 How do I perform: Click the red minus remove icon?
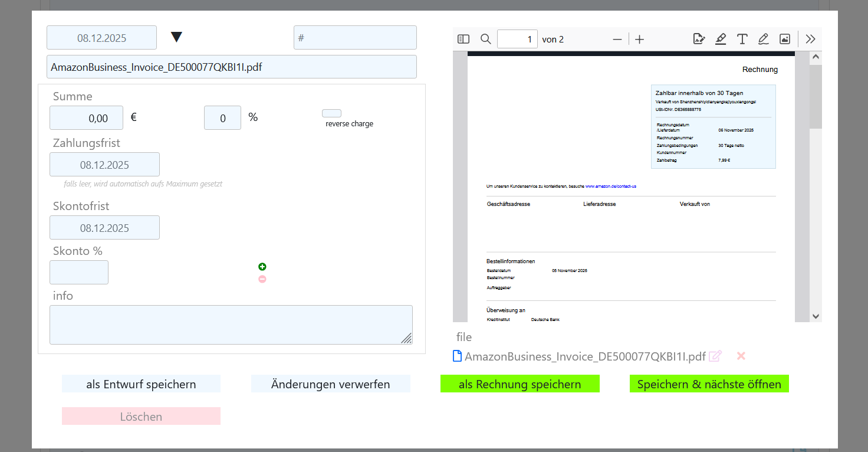(x=262, y=279)
